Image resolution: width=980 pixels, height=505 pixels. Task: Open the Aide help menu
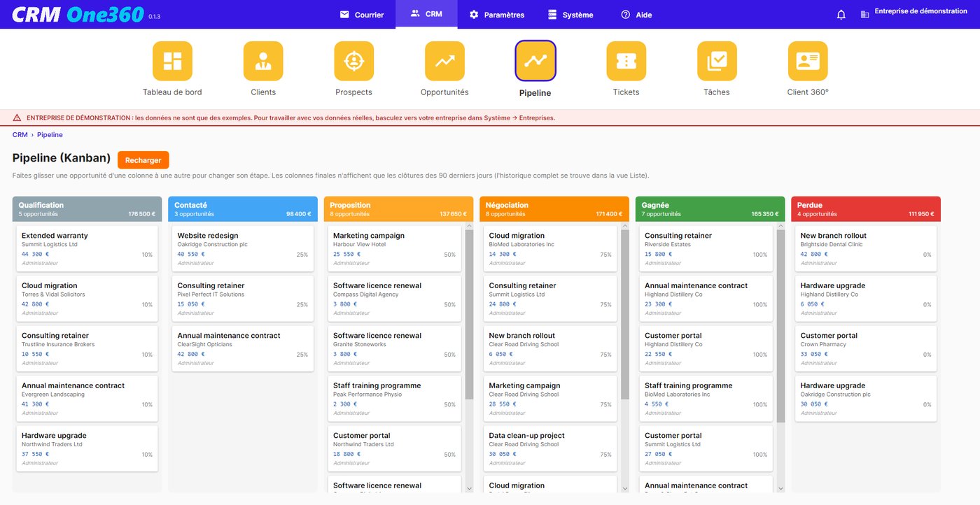636,14
